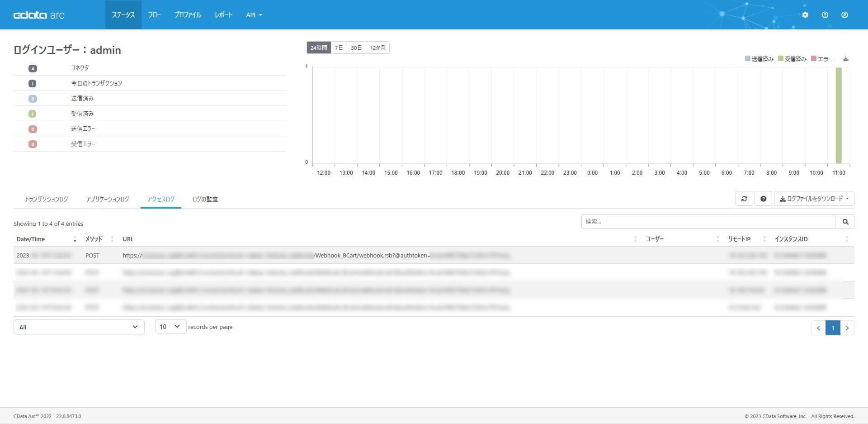Sort by リモートIP column arrows
868x424 pixels.
(764, 239)
